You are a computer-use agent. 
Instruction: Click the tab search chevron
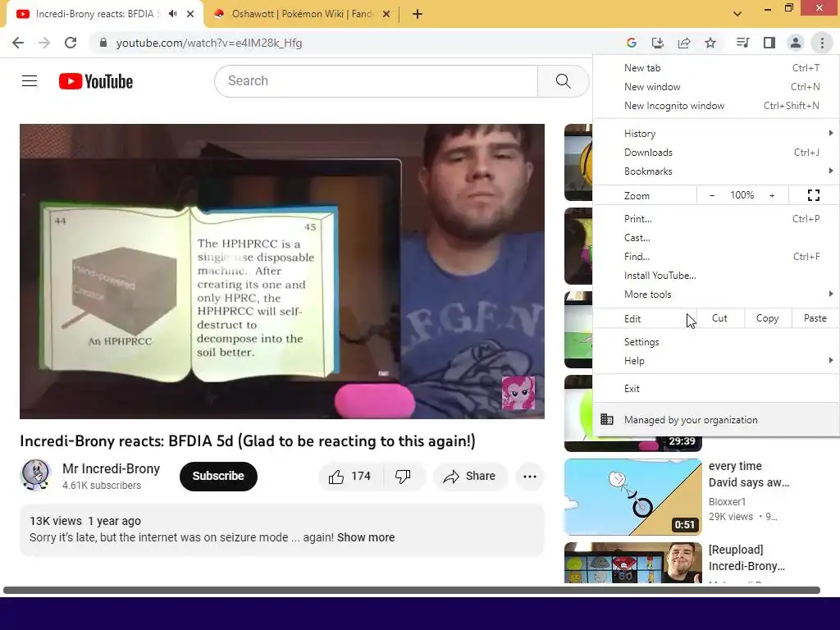tap(737, 14)
